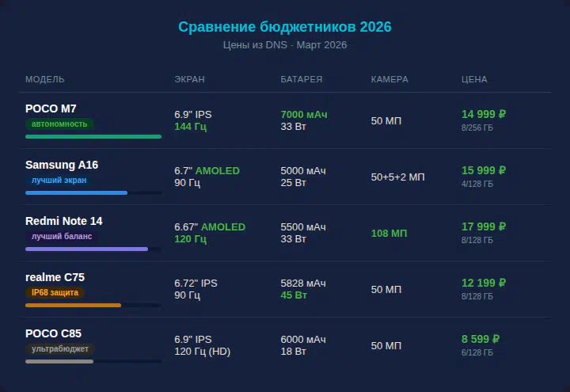Click the "5828 мАч" battery value
The width and height of the screenshot is (570, 392).
coord(303,284)
